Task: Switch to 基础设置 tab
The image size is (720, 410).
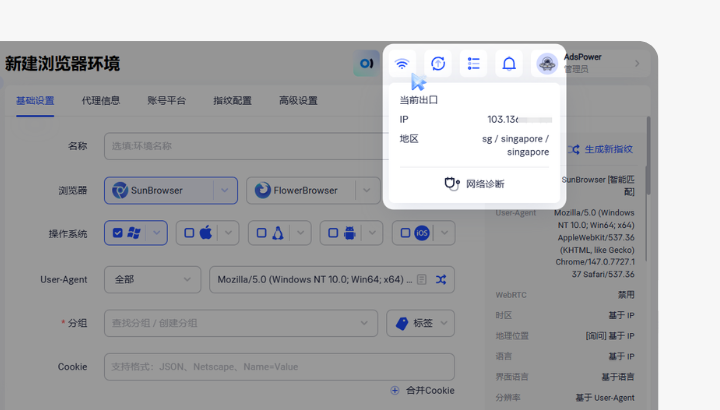Action: point(35,101)
